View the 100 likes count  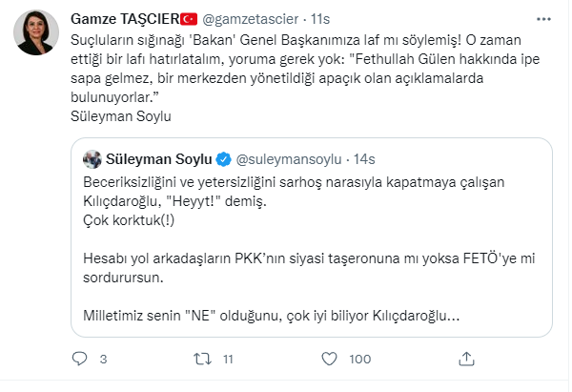click(x=359, y=360)
